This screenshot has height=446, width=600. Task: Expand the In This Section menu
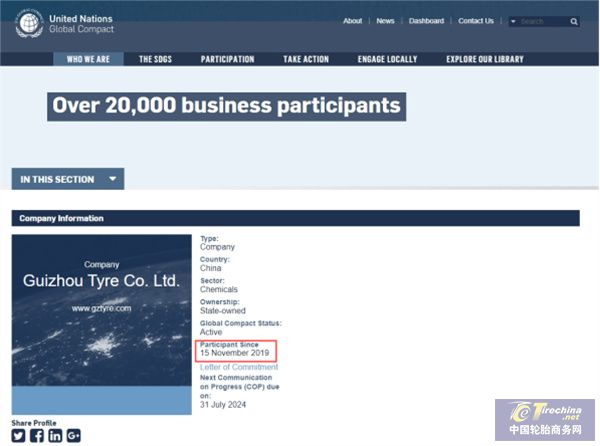coord(68,179)
